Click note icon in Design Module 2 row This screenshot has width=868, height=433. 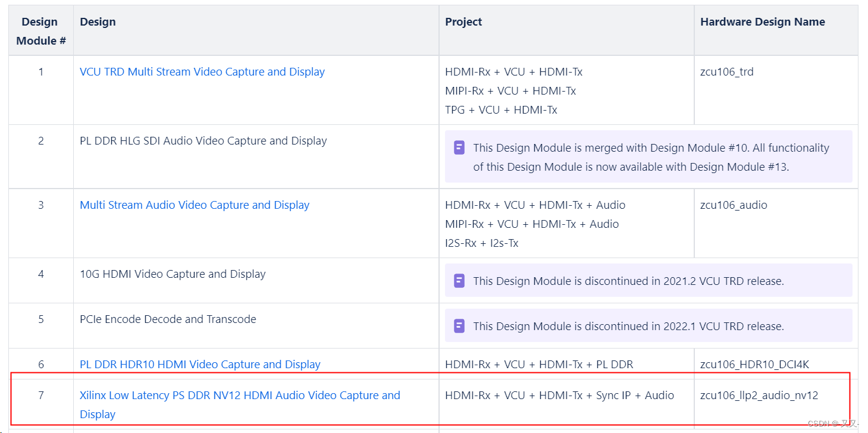point(459,148)
